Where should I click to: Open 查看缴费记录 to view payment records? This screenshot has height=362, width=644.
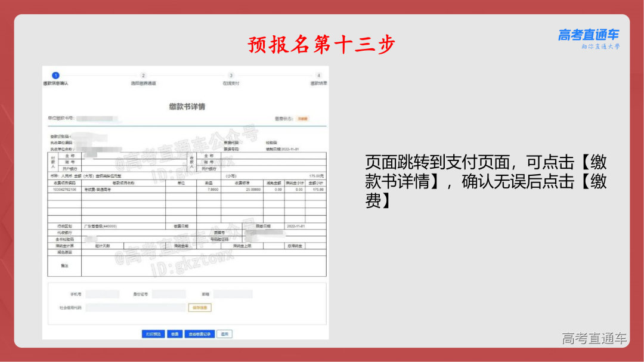point(199,333)
